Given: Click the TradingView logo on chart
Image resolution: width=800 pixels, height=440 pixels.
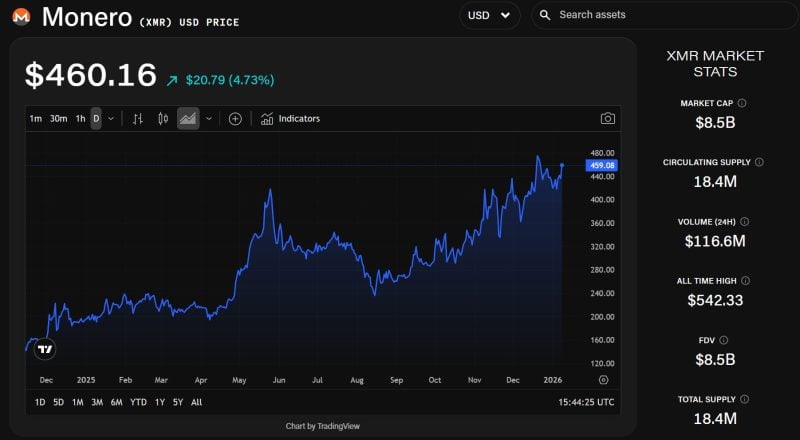Looking at the screenshot, I should (x=44, y=349).
